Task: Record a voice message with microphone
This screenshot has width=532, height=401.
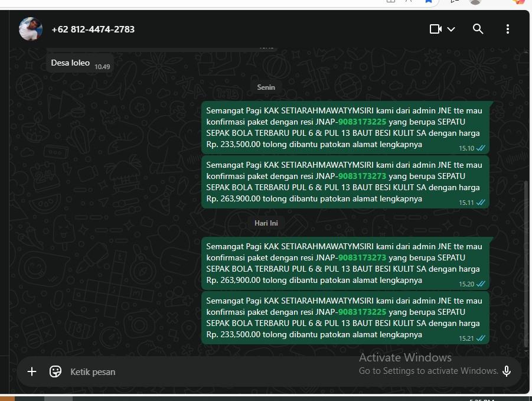Action: click(x=507, y=371)
